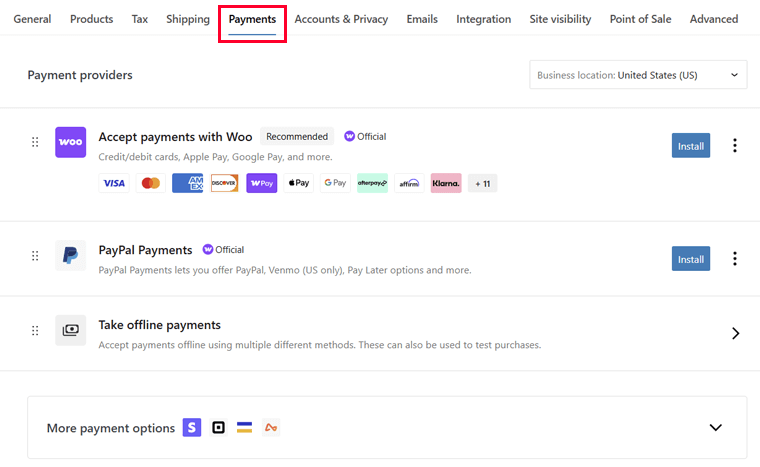Click 'Credit/debit cards, Apple Pay' description
760x467 pixels.
point(215,157)
